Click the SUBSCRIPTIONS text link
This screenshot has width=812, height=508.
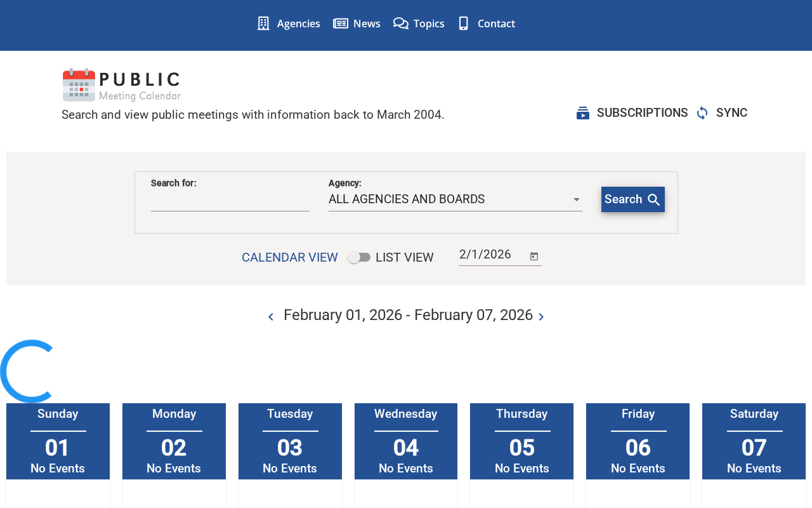643,113
